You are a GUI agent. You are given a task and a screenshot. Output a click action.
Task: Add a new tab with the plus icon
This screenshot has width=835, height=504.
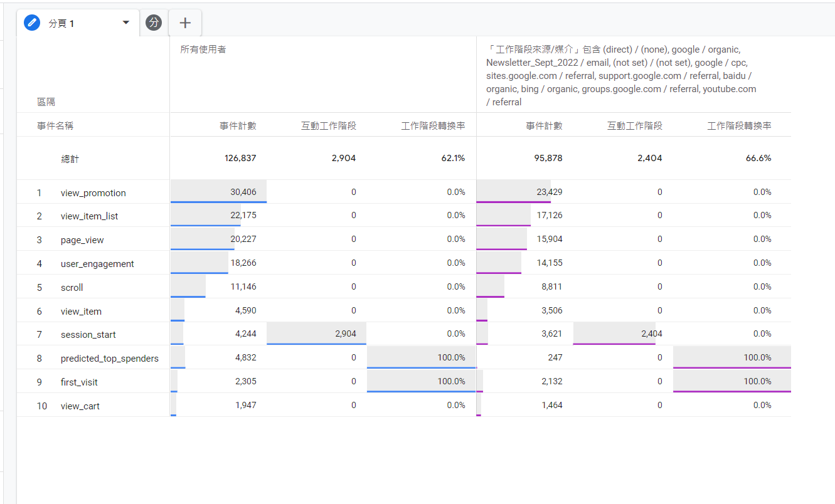(x=185, y=23)
